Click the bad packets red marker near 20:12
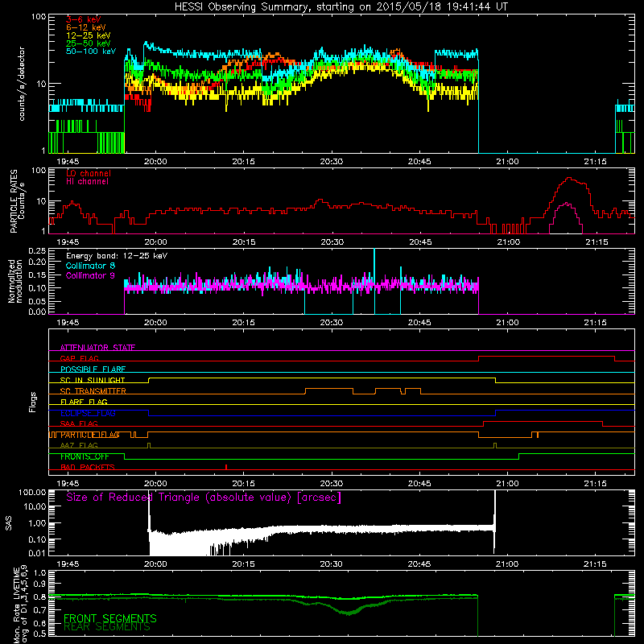This screenshot has height=644, width=644. pos(226,467)
